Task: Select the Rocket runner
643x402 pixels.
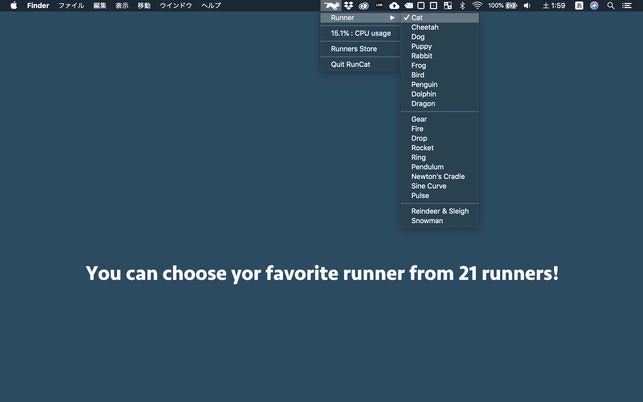Action: coord(440,148)
